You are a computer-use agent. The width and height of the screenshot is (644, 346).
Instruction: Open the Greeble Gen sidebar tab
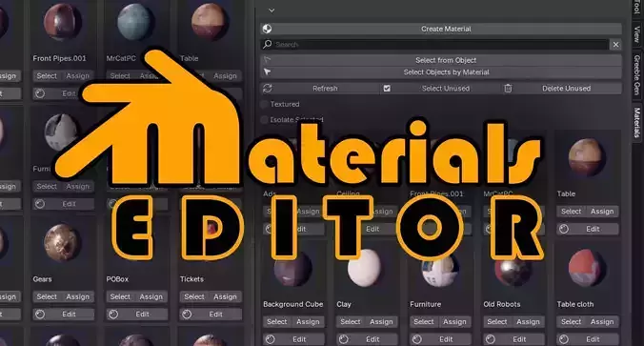pos(636,74)
